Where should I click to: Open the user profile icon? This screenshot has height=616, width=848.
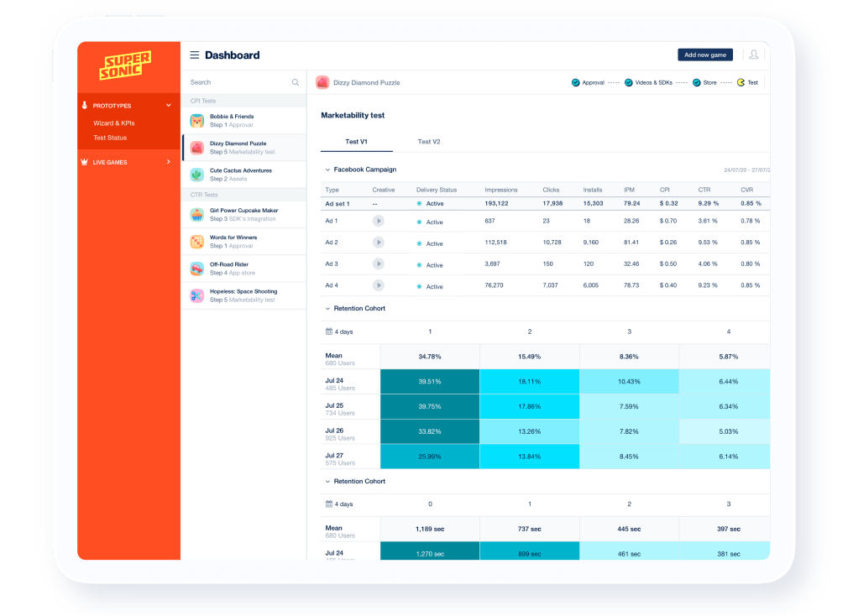(x=753, y=55)
